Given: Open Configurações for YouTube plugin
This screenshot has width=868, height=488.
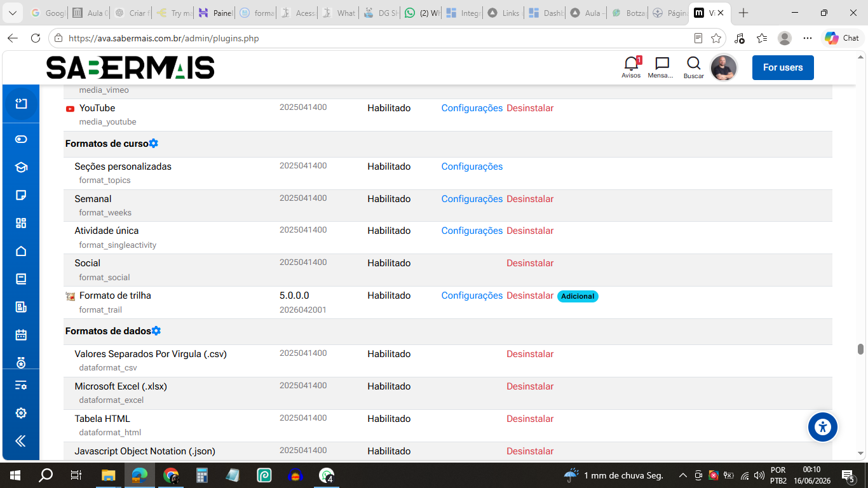Looking at the screenshot, I should (472, 108).
